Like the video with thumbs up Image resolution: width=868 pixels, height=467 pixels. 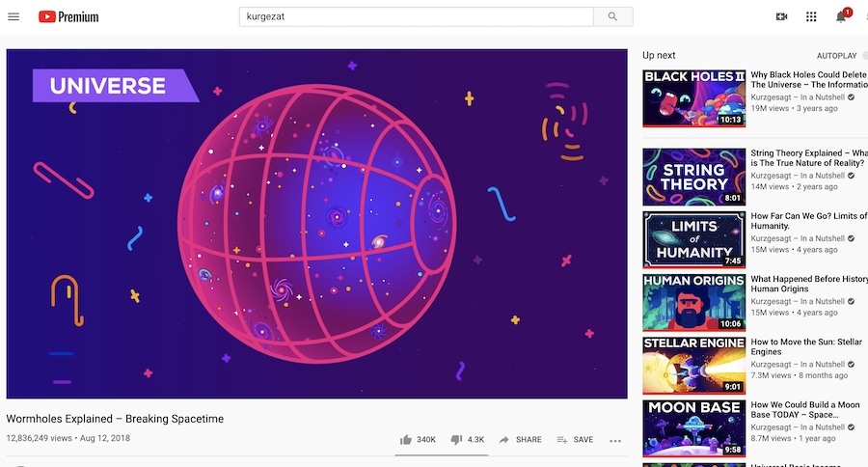(418, 439)
